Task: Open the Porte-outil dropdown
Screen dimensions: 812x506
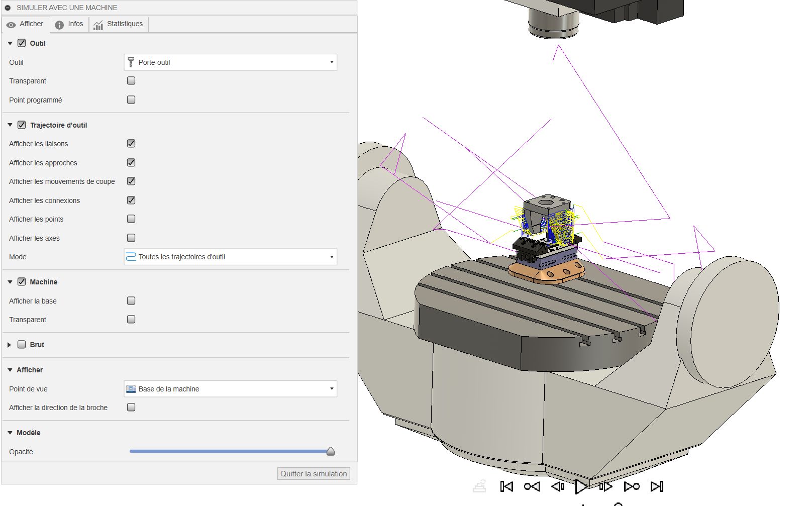Action: (x=230, y=62)
